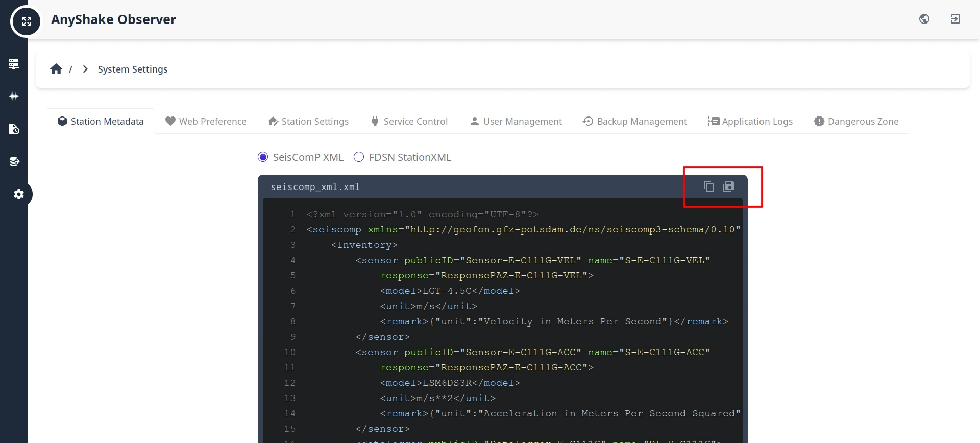Open the User Management tab
This screenshot has height=443, width=980.
click(516, 121)
